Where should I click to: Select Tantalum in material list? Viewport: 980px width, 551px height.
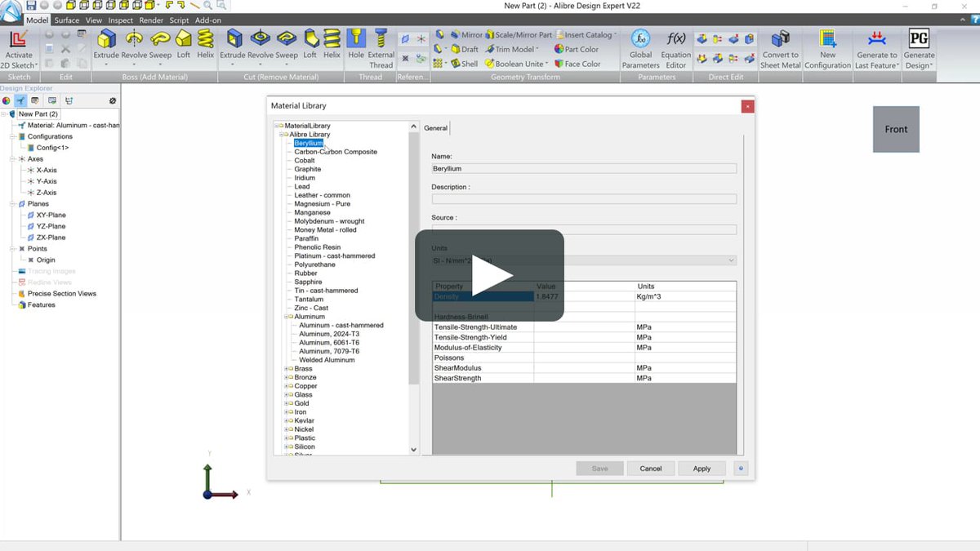310,299
